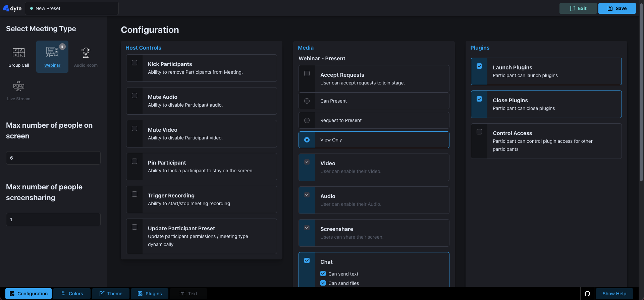Click the Show Help button
Viewport: 644px width, 300px height.
click(x=614, y=294)
